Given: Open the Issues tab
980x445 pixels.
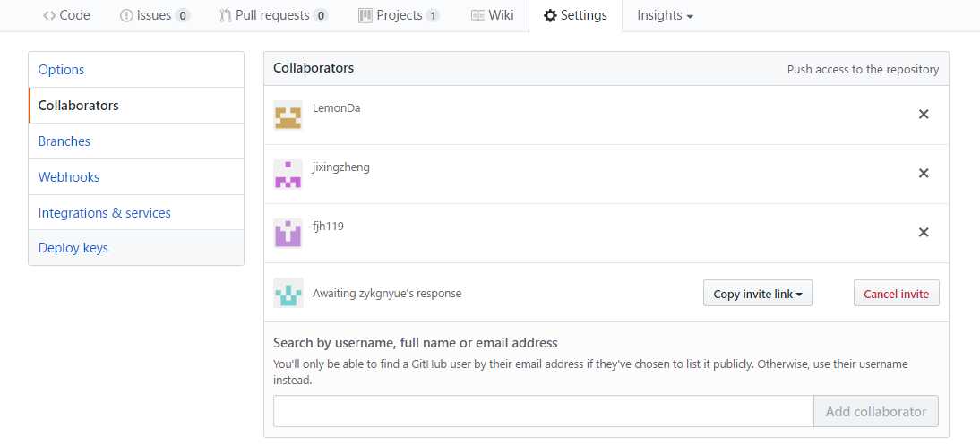Looking at the screenshot, I should (x=154, y=15).
